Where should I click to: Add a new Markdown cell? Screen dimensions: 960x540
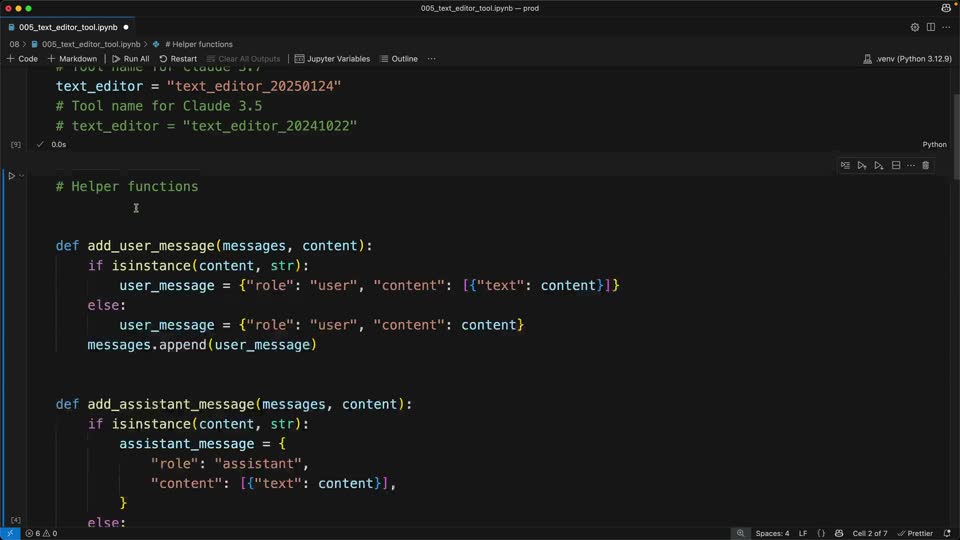click(72, 59)
